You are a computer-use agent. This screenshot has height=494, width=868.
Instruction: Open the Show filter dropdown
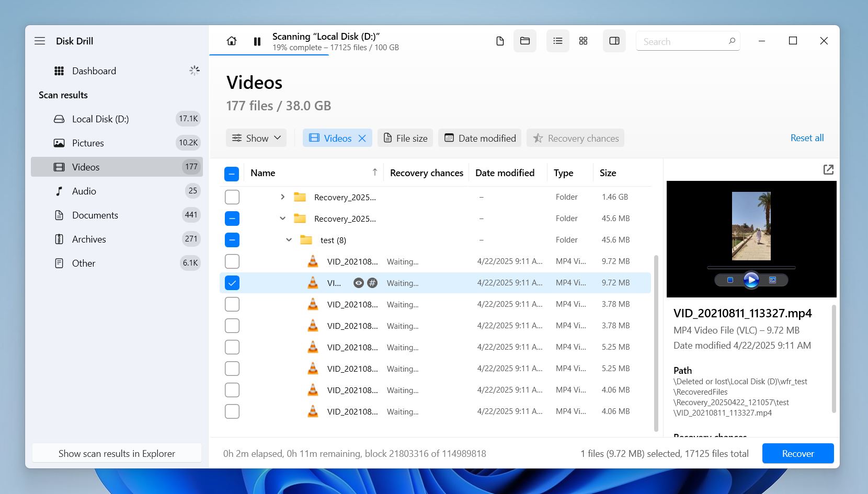pyautogui.click(x=256, y=138)
